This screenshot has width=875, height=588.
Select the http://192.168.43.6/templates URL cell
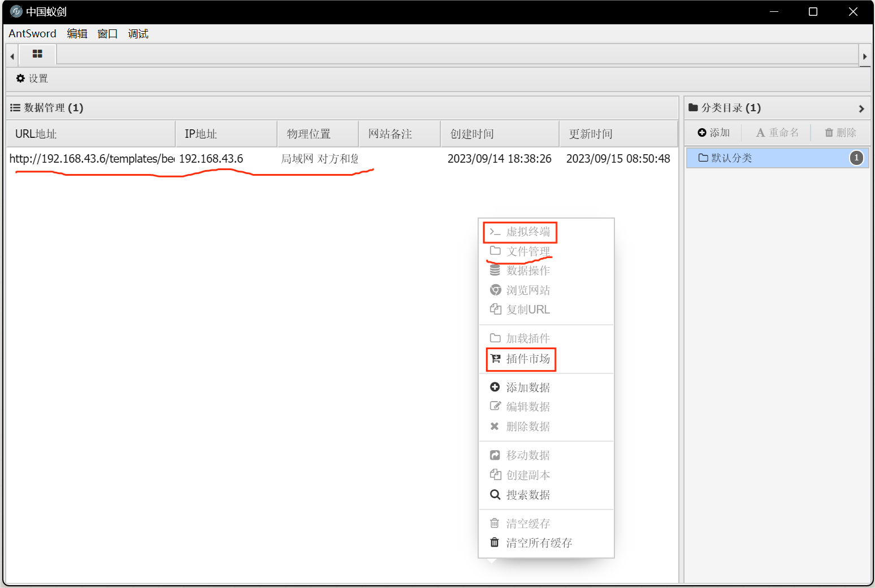(92, 159)
